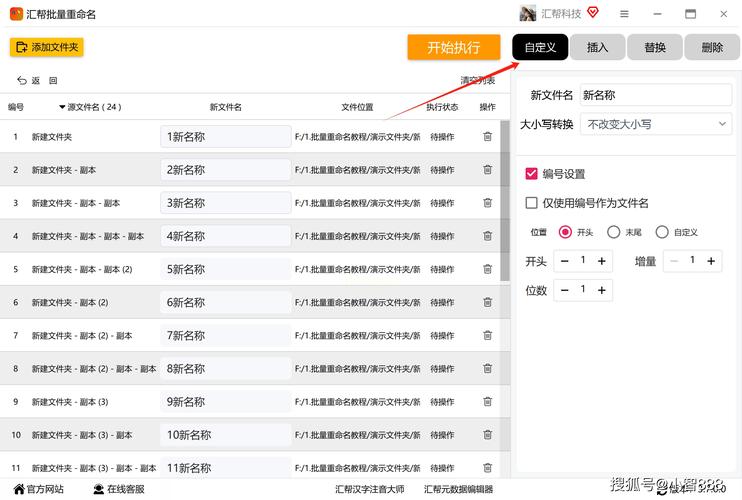The height and width of the screenshot is (500, 742).
Task: Click the trash icon for row 5
Action: pos(487,269)
